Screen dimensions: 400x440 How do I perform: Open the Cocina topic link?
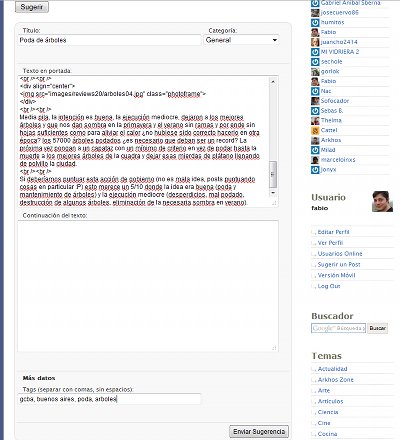tap(327, 434)
